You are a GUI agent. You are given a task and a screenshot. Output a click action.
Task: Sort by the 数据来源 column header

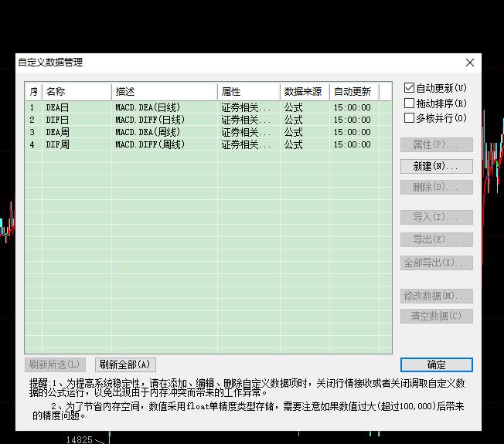coord(305,92)
